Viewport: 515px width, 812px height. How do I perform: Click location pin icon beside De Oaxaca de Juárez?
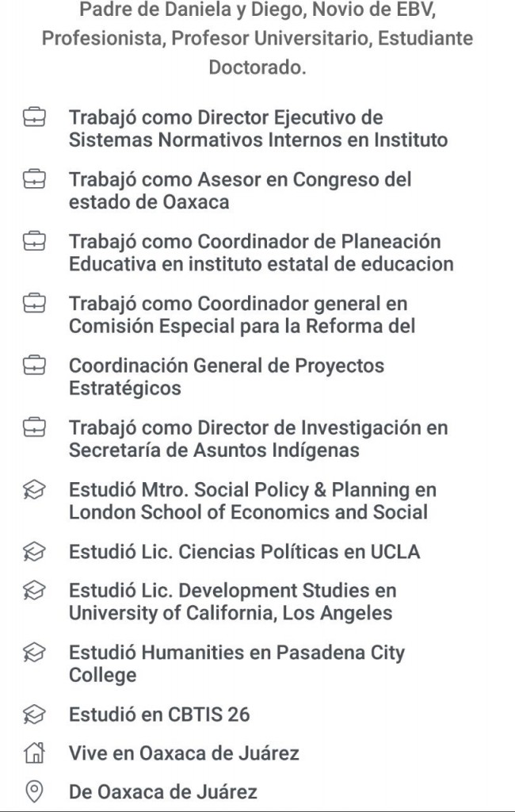click(34, 792)
